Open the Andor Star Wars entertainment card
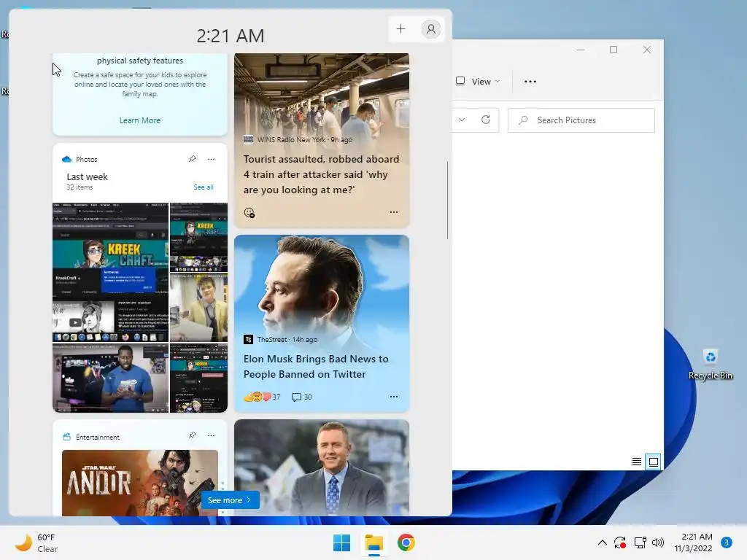Viewport: 747px width, 560px height. click(140, 483)
